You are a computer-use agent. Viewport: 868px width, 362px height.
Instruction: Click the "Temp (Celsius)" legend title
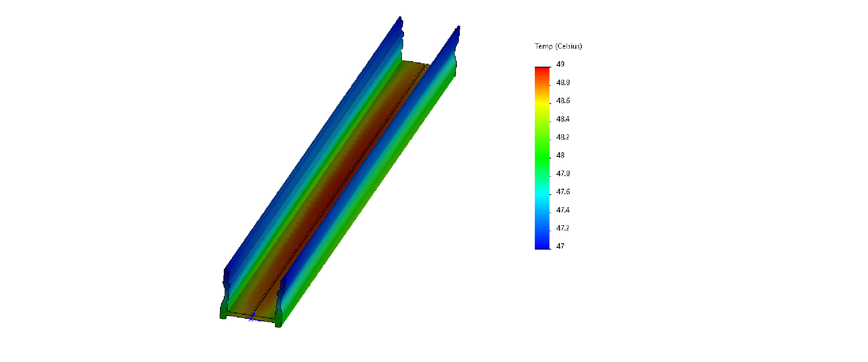pyautogui.click(x=558, y=46)
